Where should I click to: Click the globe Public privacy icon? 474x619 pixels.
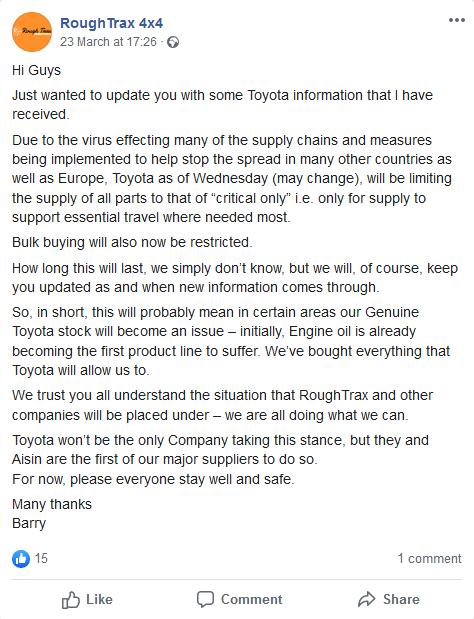pos(173,42)
